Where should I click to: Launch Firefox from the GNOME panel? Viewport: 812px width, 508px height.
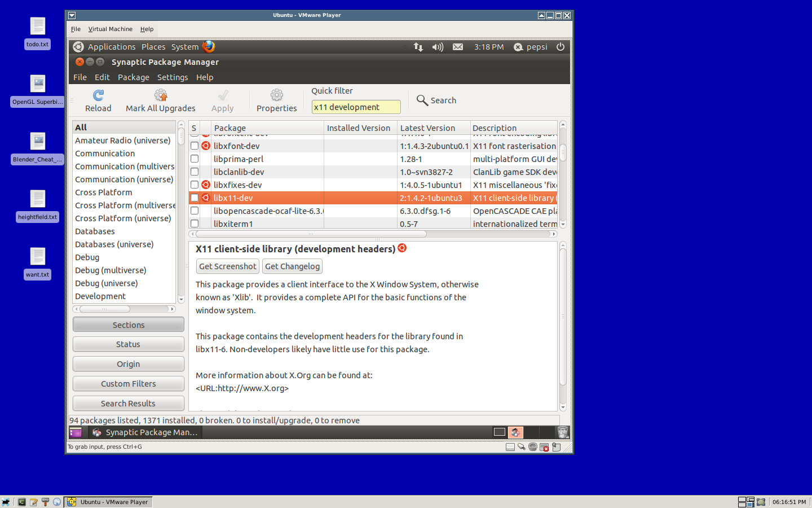click(x=209, y=47)
